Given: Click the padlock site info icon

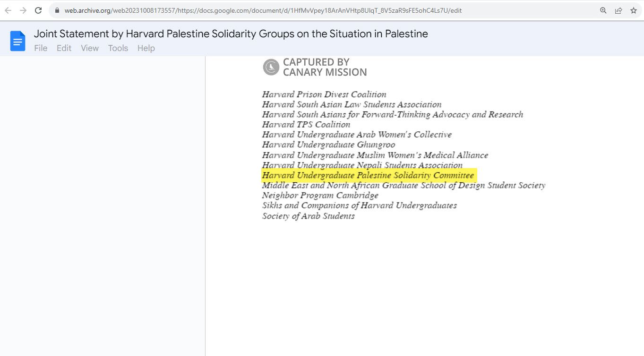Looking at the screenshot, I should [58, 10].
